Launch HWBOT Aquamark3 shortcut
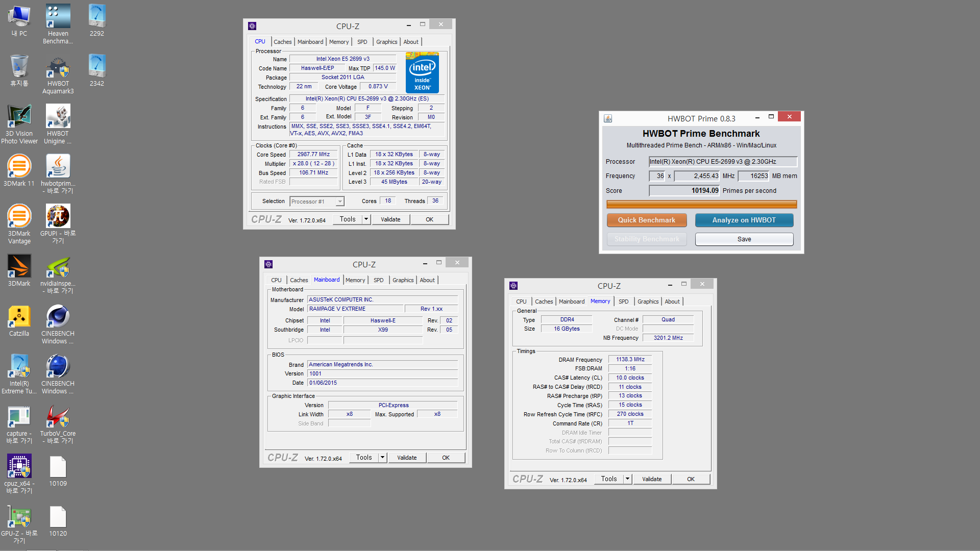The width and height of the screenshot is (980, 551). [58, 74]
